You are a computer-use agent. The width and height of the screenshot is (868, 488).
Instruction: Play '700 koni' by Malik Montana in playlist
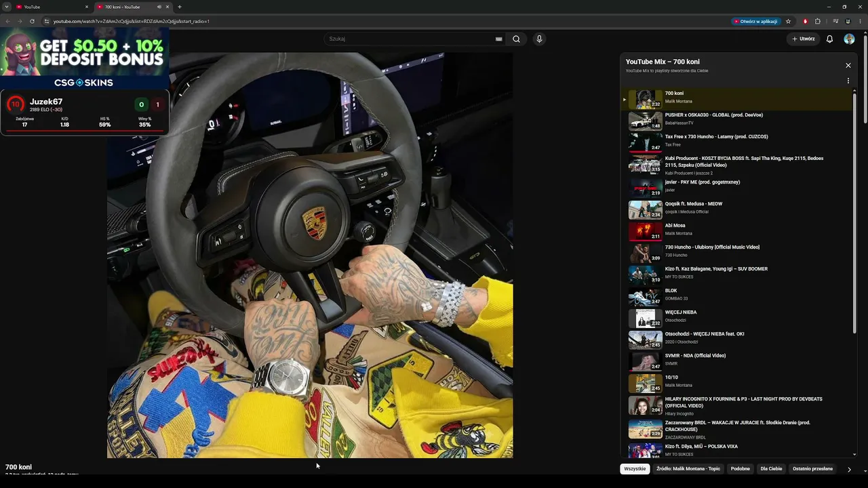[736, 99]
